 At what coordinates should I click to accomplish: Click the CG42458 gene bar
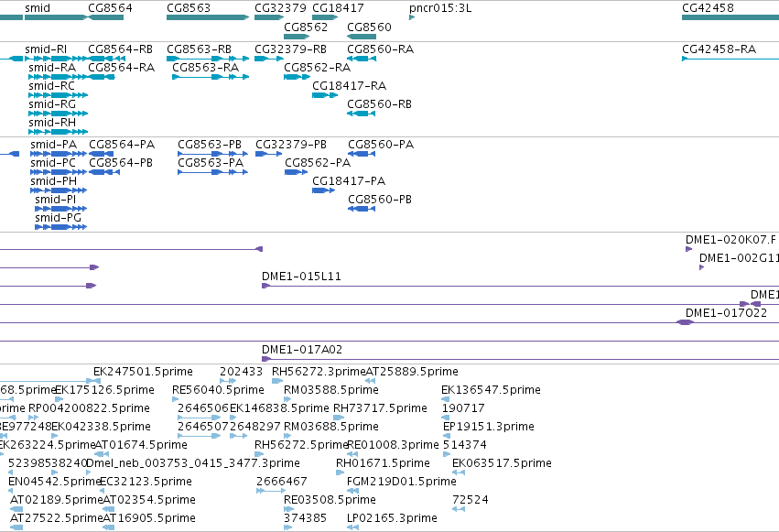tap(730, 17)
